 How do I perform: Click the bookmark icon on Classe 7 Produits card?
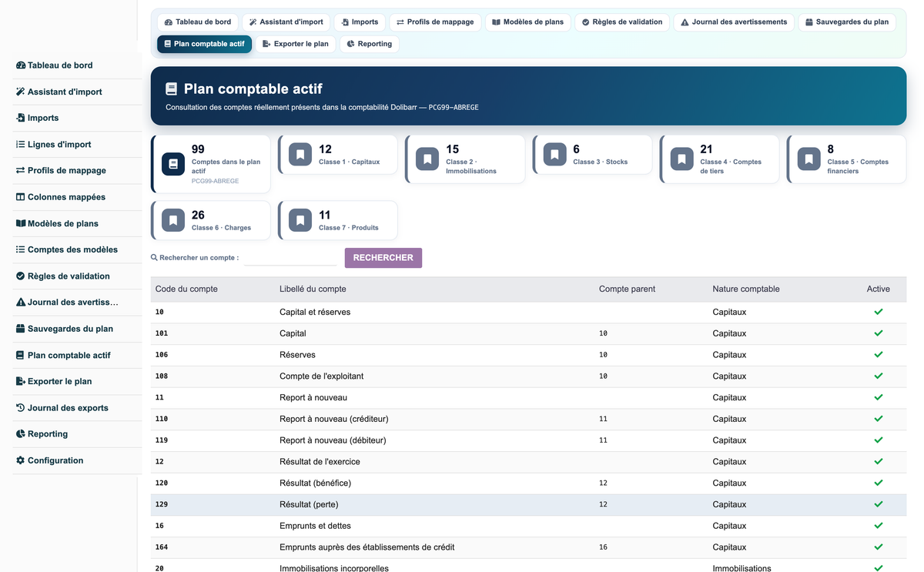point(300,220)
